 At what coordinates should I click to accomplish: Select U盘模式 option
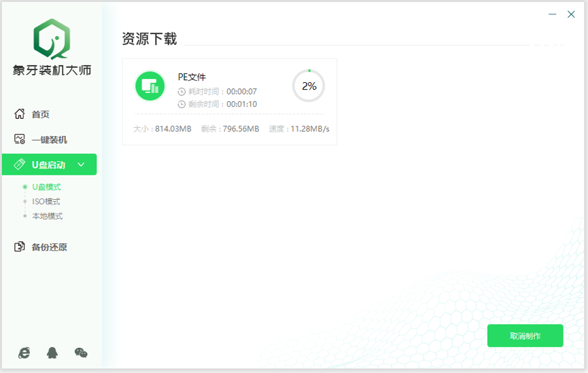tap(46, 187)
